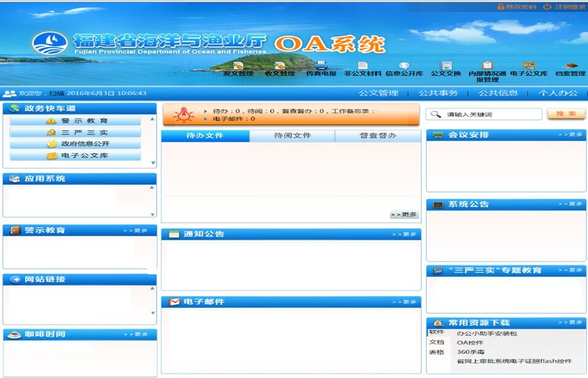This screenshot has width=588, height=378.
Task: Click the 网站链接 panel scroll-down arrow
Action: pyautogui.click(x=153, y=313)
